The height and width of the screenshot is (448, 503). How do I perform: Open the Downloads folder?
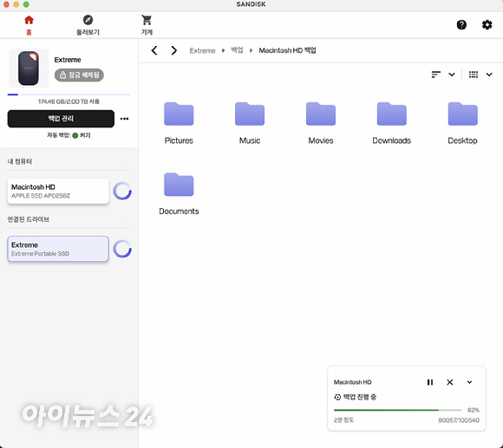coord(391,123)
